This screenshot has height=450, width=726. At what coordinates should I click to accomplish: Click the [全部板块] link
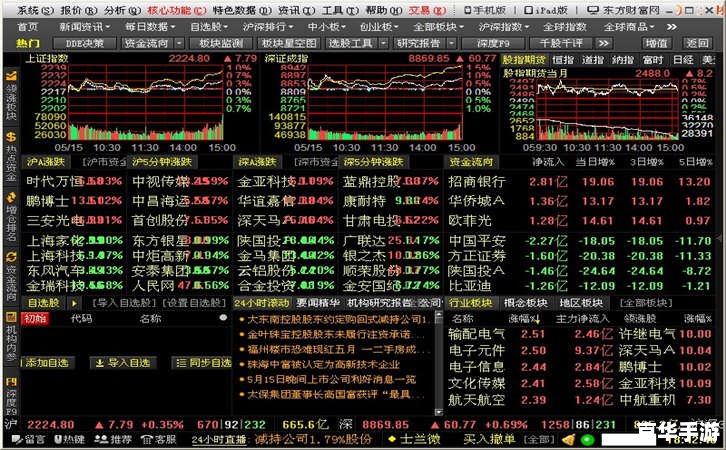tap(646, 304)
